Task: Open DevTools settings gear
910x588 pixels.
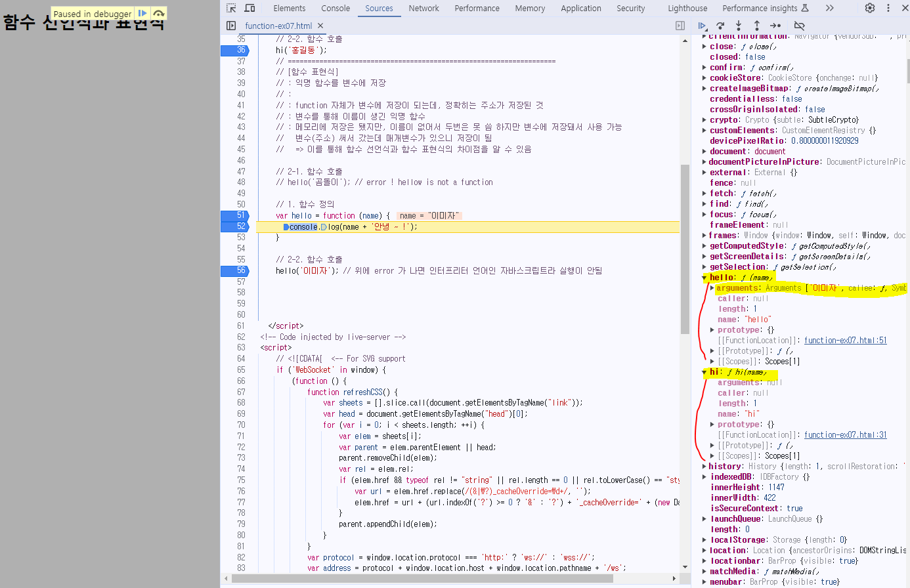Action: (x=870, y=8)
